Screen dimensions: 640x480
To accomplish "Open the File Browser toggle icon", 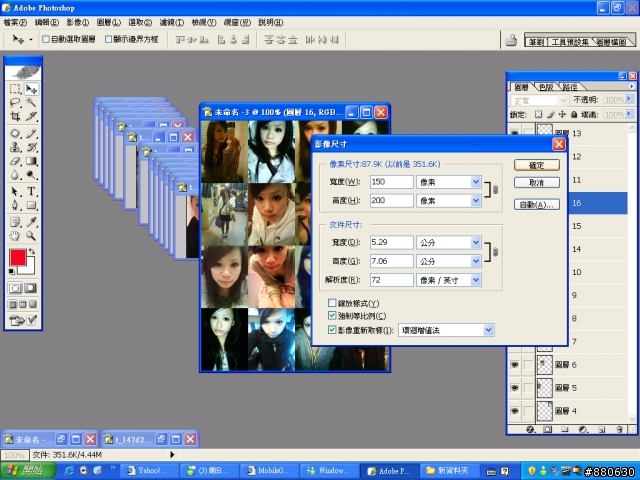I will (511, 40).
